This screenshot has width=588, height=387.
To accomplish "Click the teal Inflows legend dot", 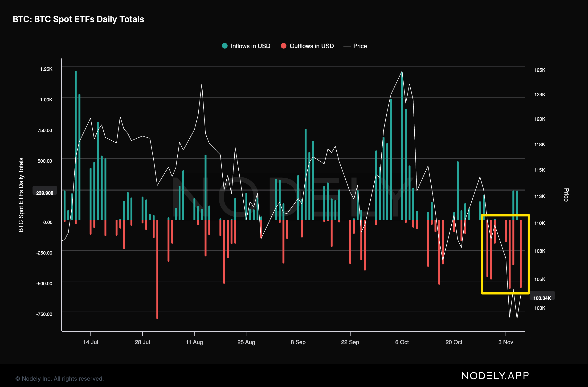I will 225,46.
